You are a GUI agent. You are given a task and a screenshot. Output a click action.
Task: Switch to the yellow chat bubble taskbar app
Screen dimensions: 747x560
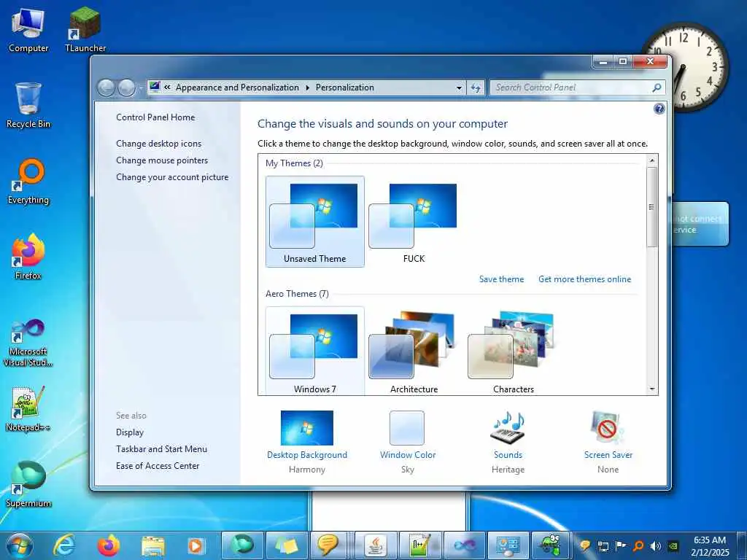(330, 545)
